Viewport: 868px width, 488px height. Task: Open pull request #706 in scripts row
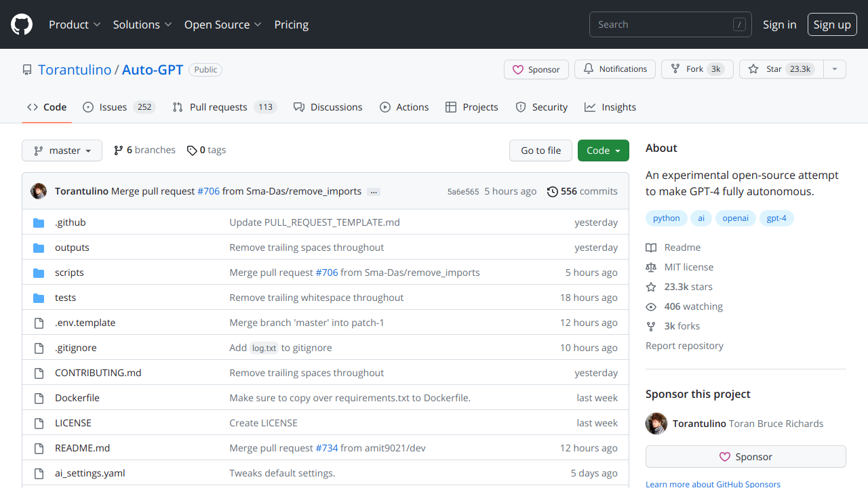pos(327,272)
